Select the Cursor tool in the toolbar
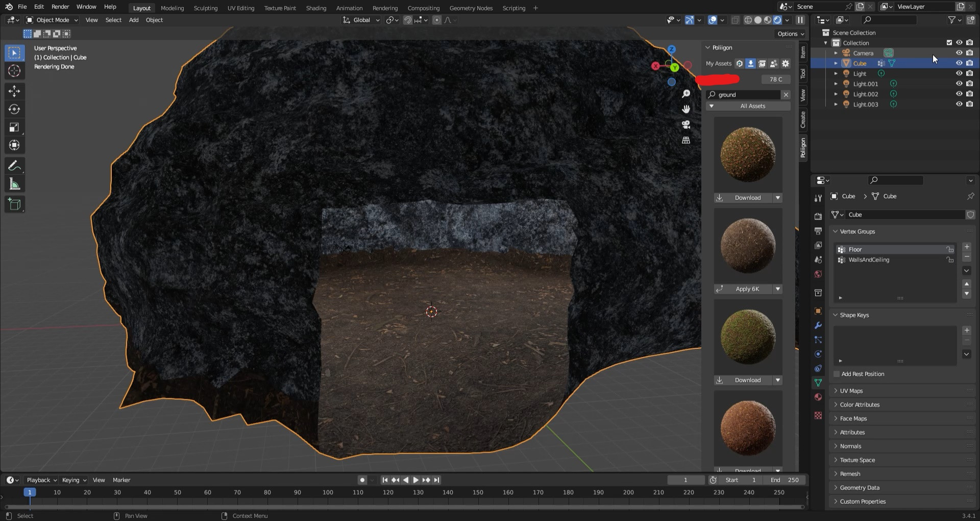The height and width of the screenshot is (521, 980). click(14, 71)
